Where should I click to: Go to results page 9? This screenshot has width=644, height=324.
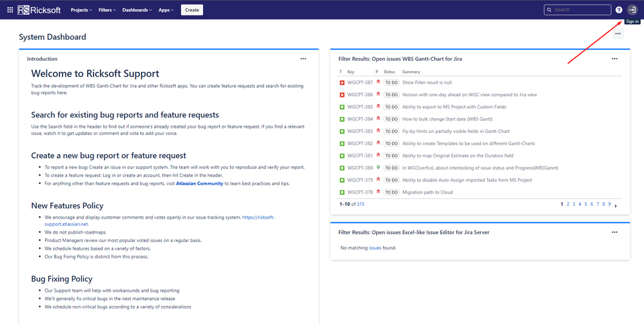point(609,204)
